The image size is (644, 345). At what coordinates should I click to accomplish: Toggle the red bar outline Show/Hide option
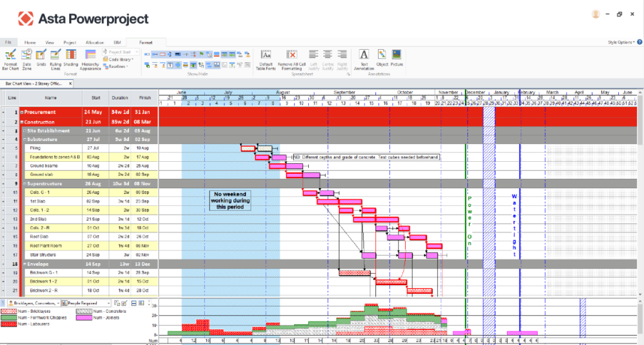[x=163, y=54]
